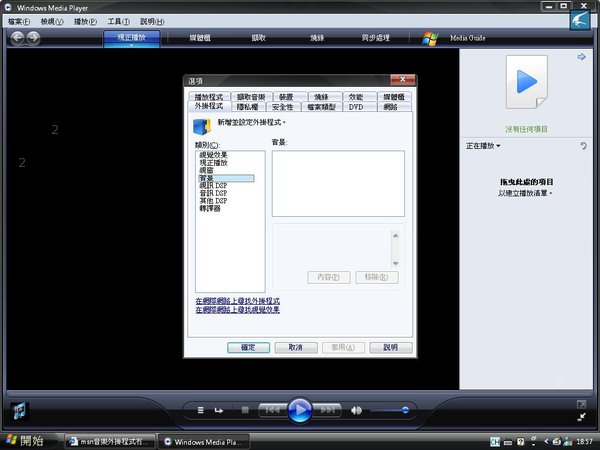Image resolution: width=600 pixels, height=450 pixels.
Task: Click the next track button
Action: tap(327, 410)
